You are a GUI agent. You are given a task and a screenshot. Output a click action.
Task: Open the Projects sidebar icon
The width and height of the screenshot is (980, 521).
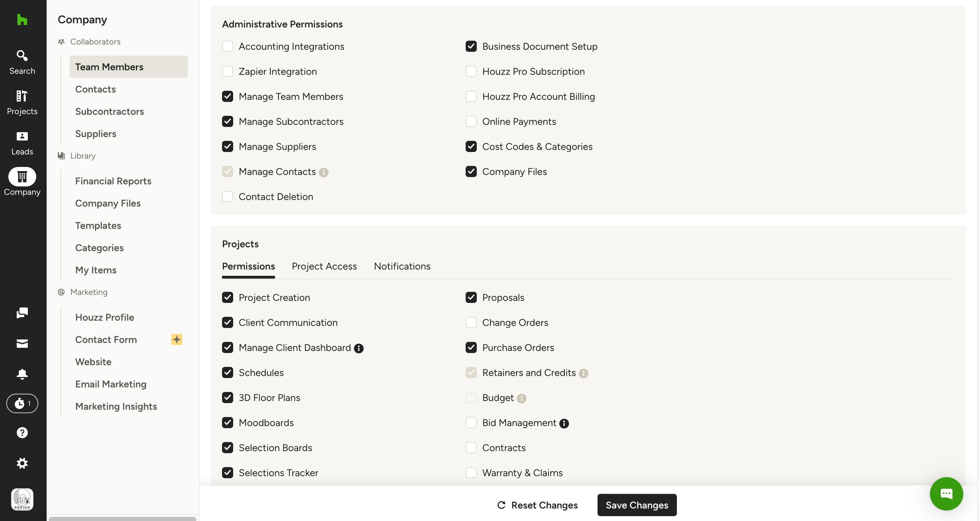22,103
